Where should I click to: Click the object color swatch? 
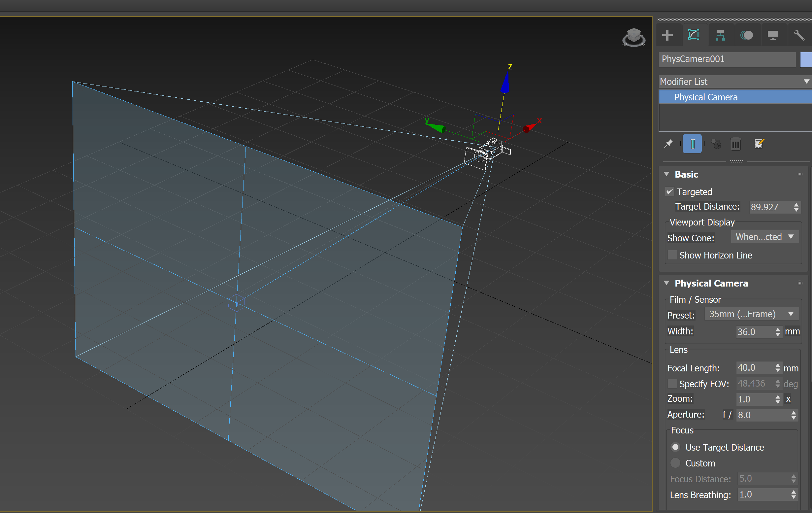pyautogui.click(x=806, y=59)
